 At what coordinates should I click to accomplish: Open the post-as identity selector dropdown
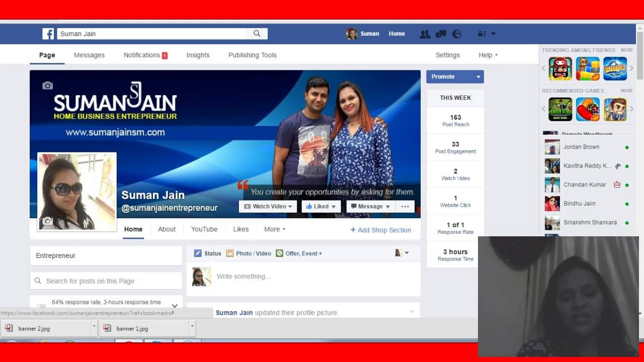click(401, 253)
